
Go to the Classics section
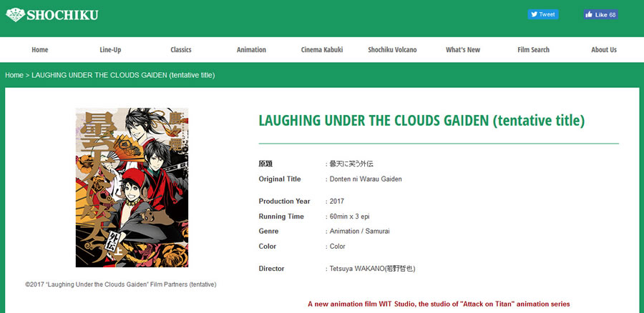click(181, 49)
